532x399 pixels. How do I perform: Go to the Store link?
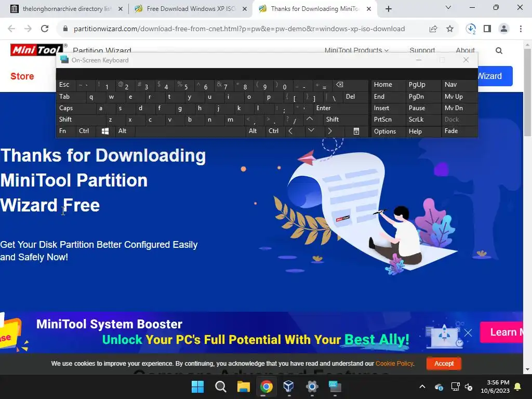[x=22, y=76]
